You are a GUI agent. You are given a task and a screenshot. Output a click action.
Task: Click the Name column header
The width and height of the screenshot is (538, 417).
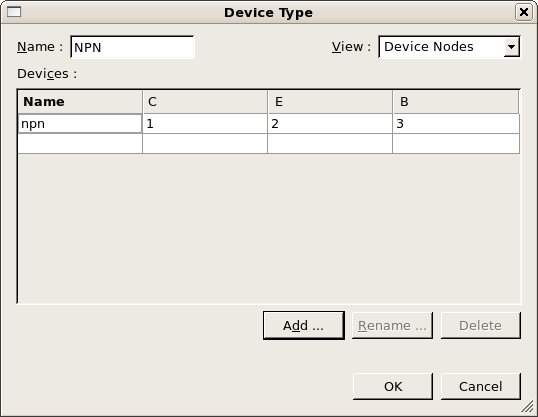80,102
